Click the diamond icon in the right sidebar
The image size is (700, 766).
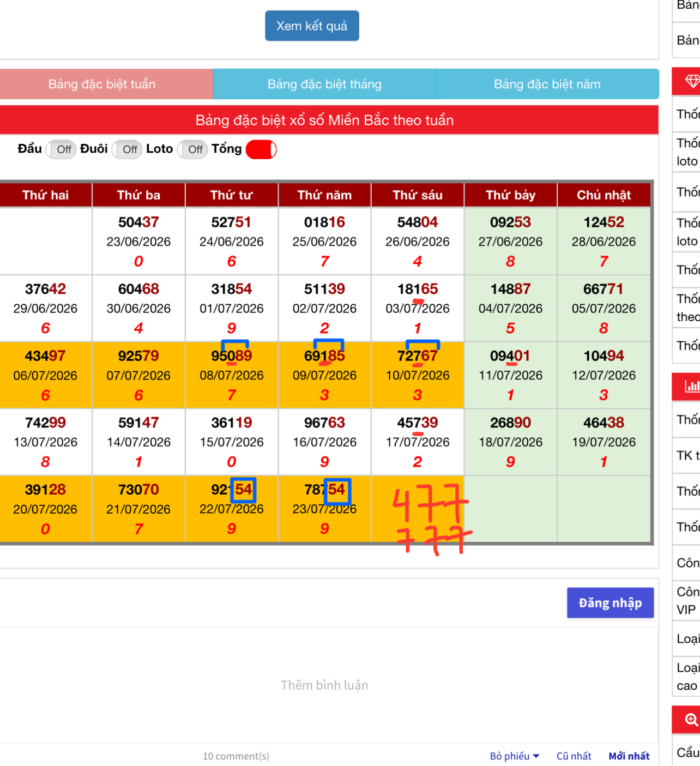pyautogui.click(x=692, y=81)
